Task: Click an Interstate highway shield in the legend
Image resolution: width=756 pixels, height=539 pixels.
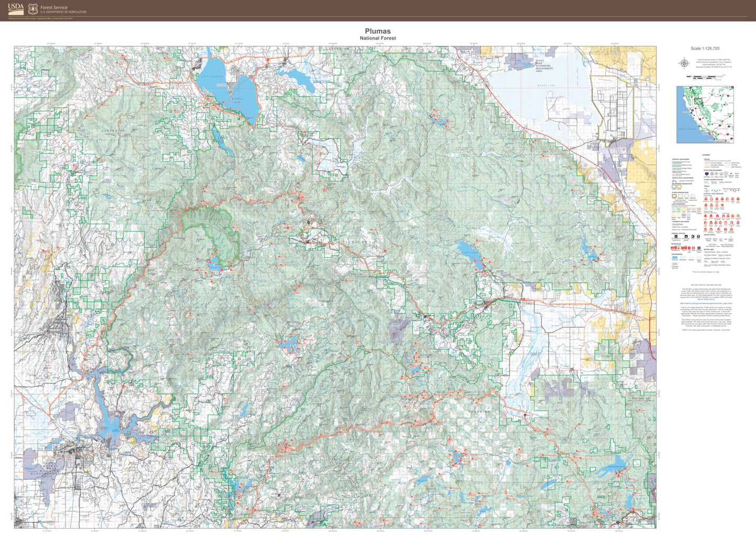Action: tap(707, 174)
